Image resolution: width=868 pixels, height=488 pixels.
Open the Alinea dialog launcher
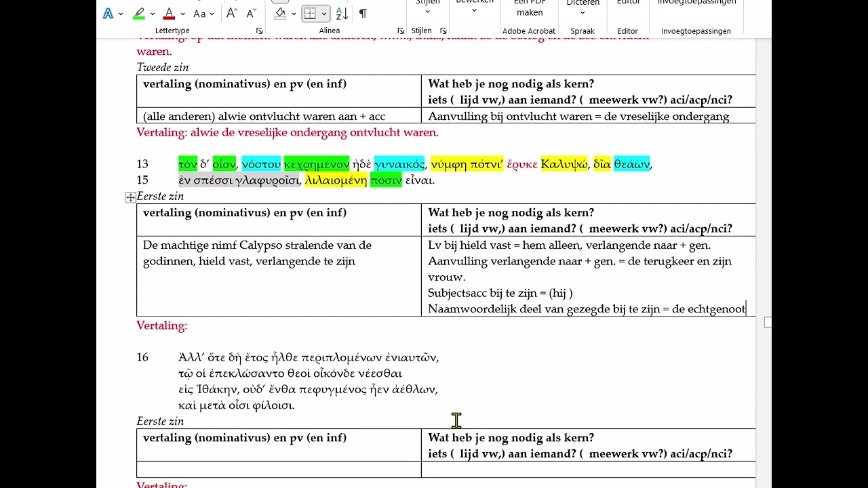401,31
